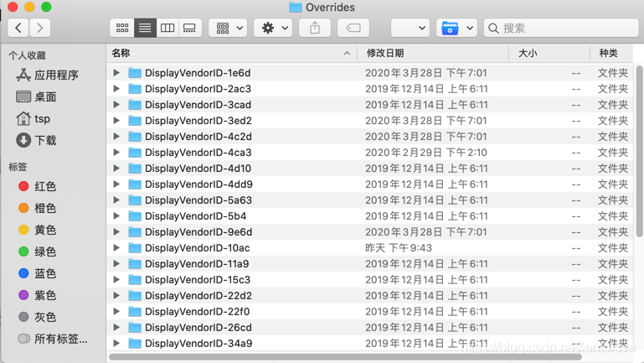Select the 灰色 tag

coord(38,317)
